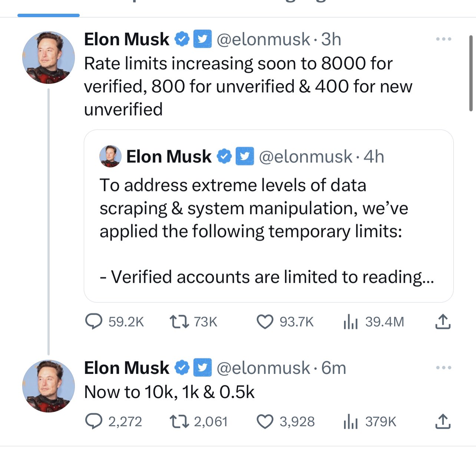Click the scrollbar on the right edge
The width and height of the screenshot is (476, 460).
pos(471,73)
